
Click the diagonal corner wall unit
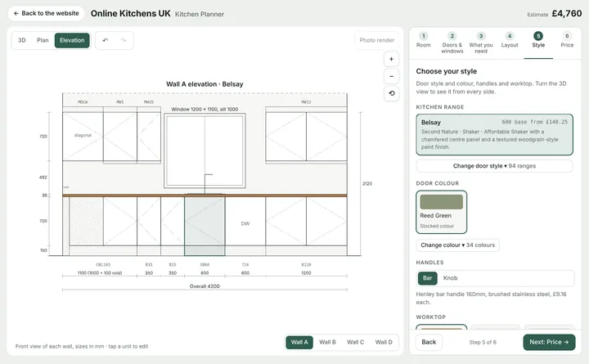point(83,136)
